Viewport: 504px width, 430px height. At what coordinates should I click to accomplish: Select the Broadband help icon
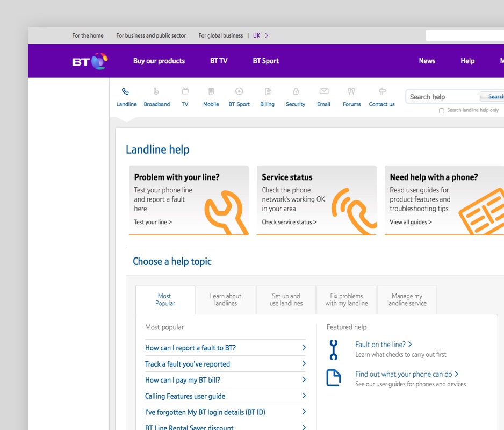coord(156,92)
